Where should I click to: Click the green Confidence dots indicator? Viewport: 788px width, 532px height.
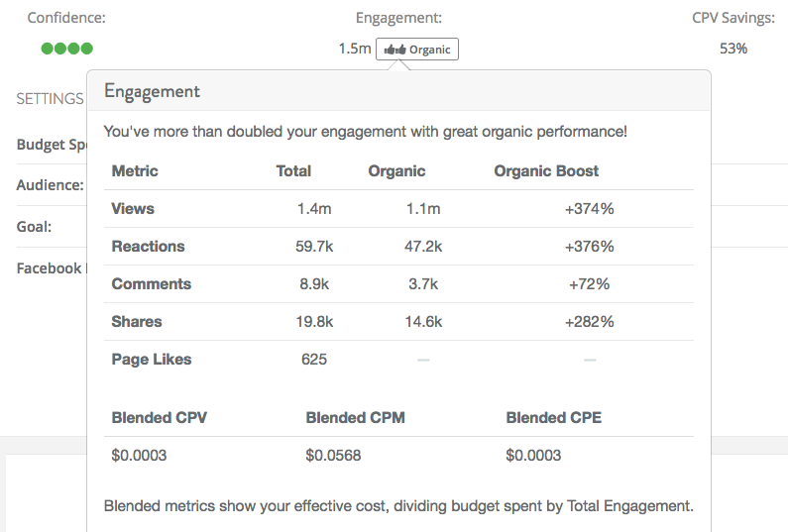(x=66, y=49)
